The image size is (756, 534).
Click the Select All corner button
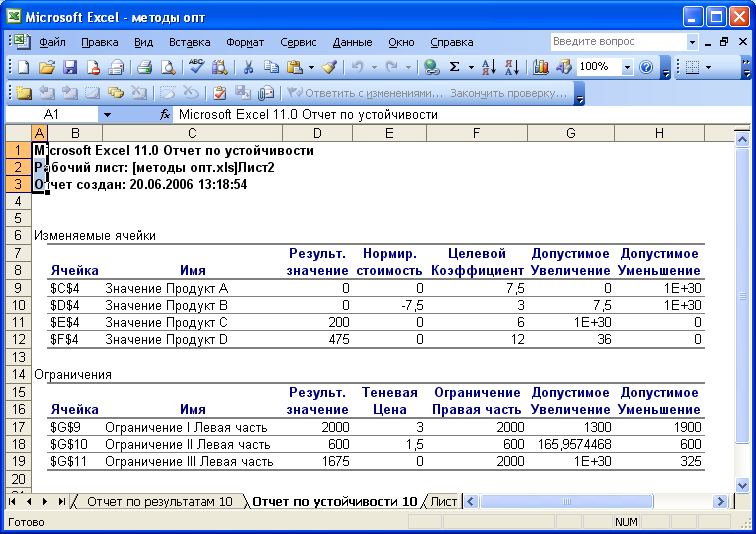(18, 133)
